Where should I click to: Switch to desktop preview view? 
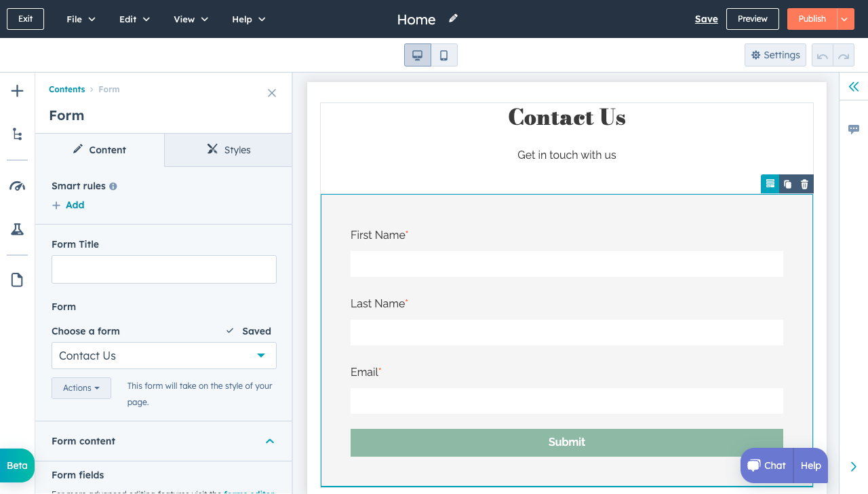(x=418, y=55)
